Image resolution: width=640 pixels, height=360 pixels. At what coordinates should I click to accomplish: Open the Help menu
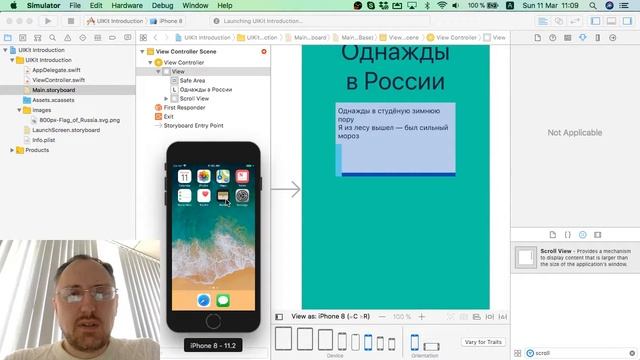pos(224,5)
